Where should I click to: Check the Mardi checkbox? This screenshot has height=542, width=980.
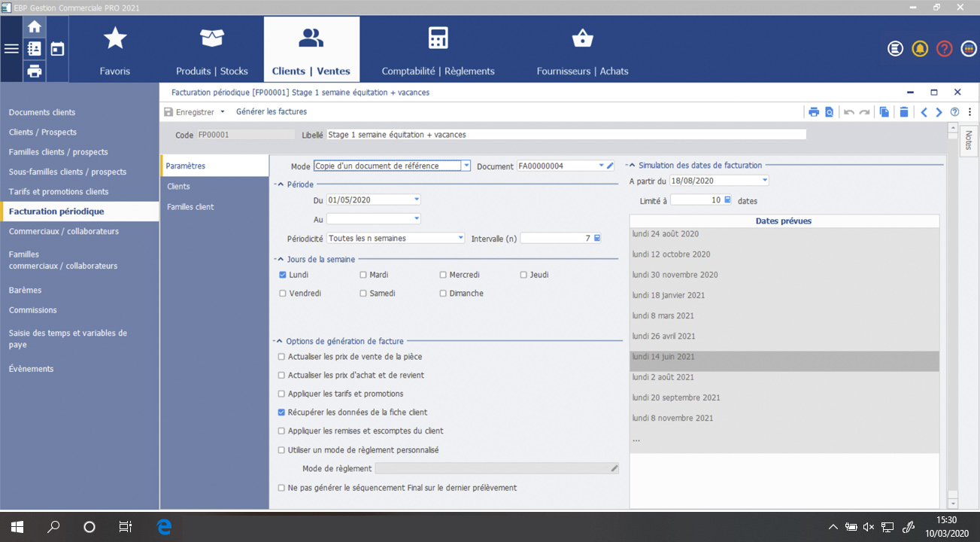tap(363, 275)
